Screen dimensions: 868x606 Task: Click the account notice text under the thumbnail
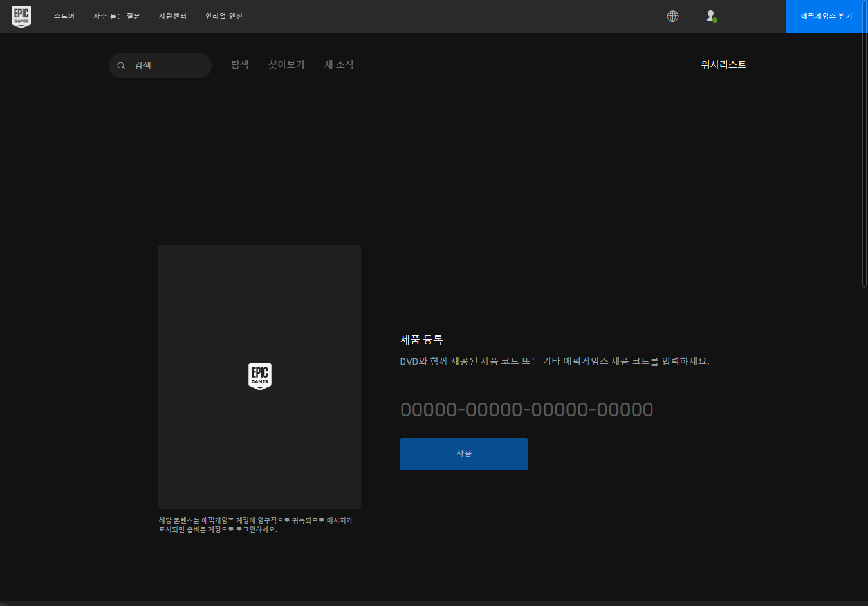(x=255, y=525)
